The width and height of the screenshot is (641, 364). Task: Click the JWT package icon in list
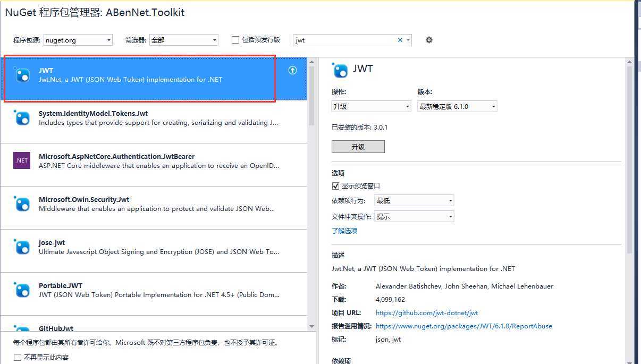point(22,75)
